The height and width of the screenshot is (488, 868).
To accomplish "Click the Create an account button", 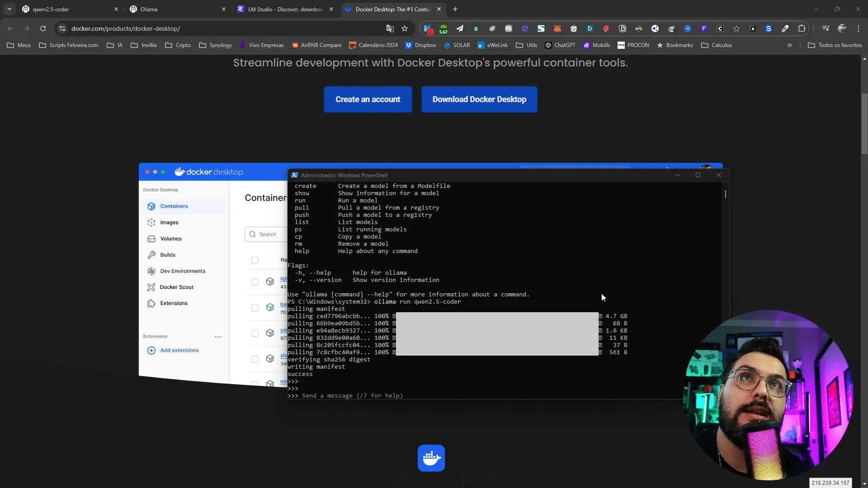I will pyautogui.click(x=368, y=99).
